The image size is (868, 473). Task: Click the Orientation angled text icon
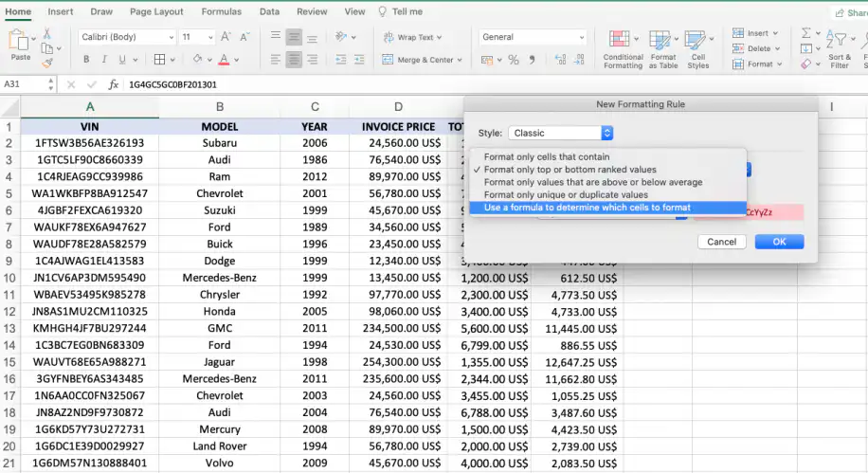pos(341,37)
